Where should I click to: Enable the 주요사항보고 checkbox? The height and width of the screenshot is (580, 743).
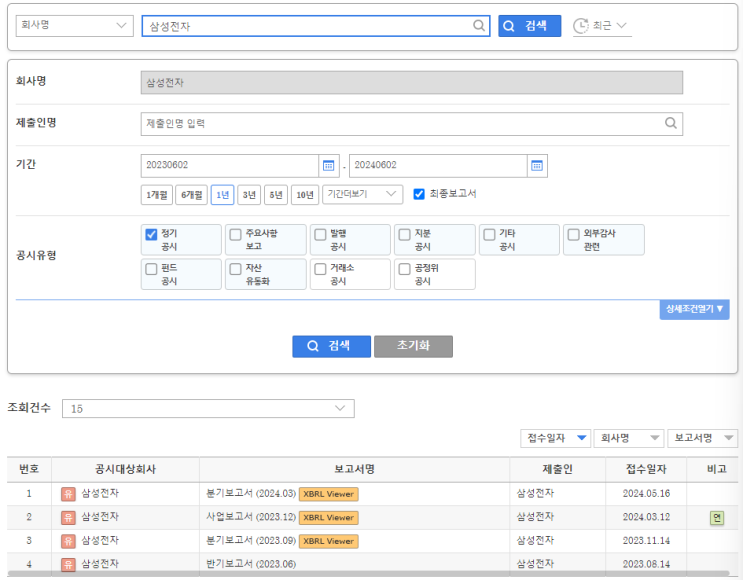tap(236, 235)
